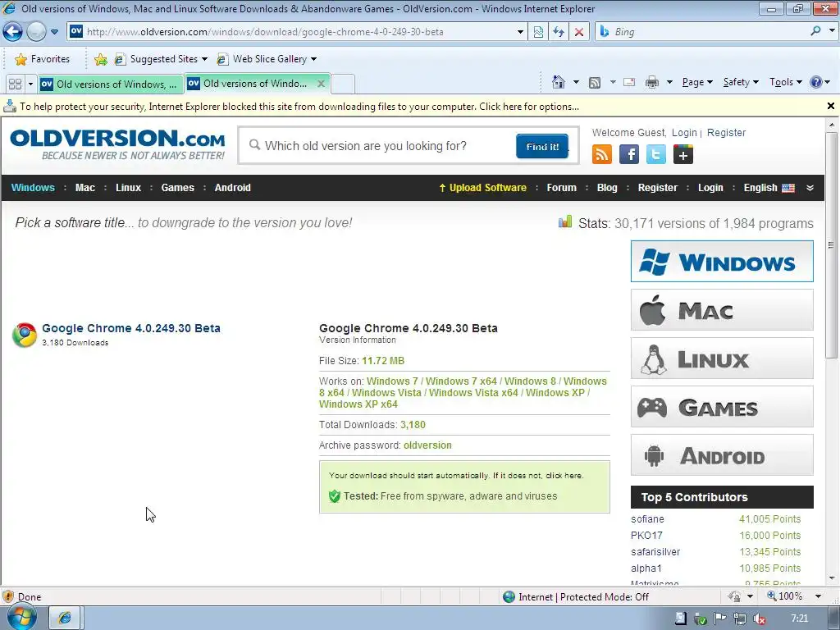Open the Windows Start orb
This screenshot has height=630, width=840.
click(22, 617)
